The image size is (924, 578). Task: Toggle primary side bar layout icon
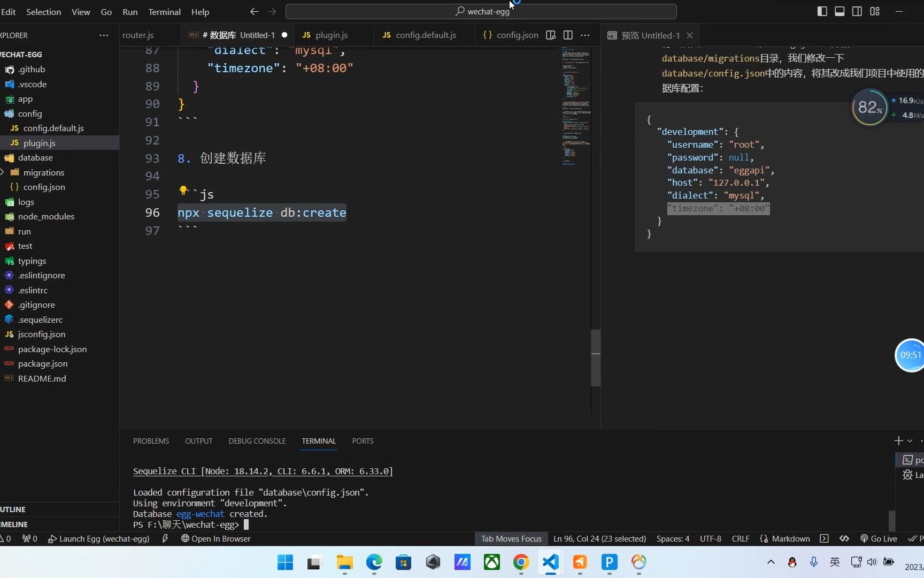click(822, 11)
